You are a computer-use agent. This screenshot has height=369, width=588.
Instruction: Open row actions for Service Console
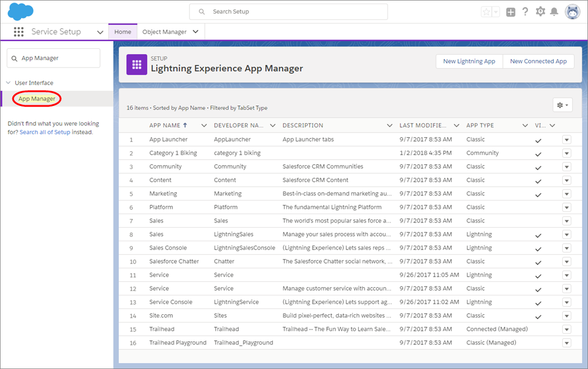(x=567, y=302)
